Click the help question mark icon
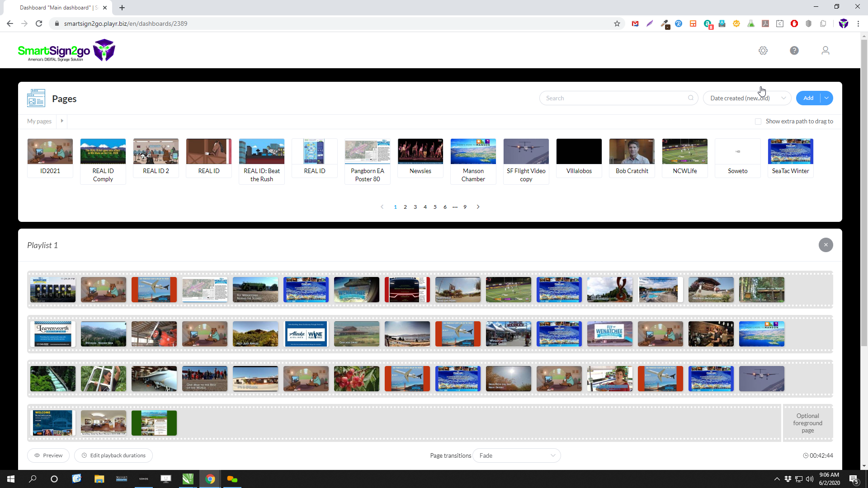 pos(794,51)
